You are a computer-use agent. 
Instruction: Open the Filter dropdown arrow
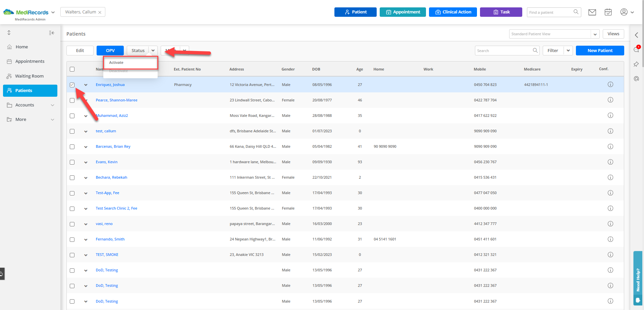pyautogui.click(x=568, y=50)
